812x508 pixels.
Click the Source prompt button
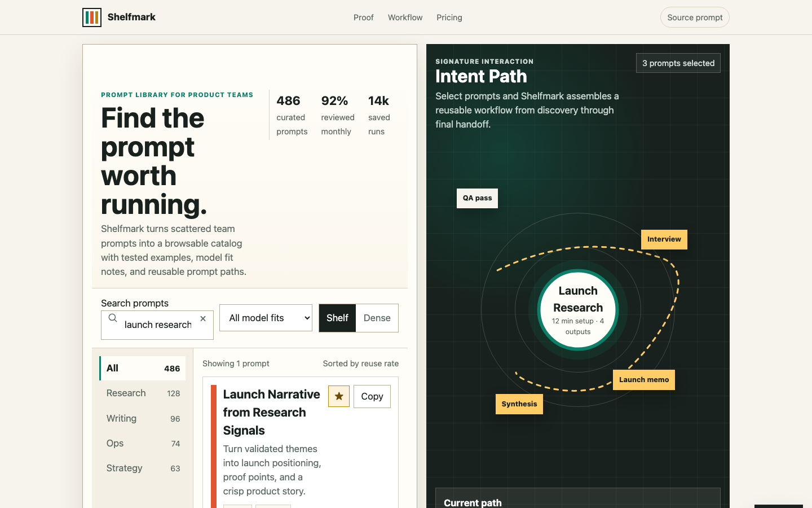point(695,17)
